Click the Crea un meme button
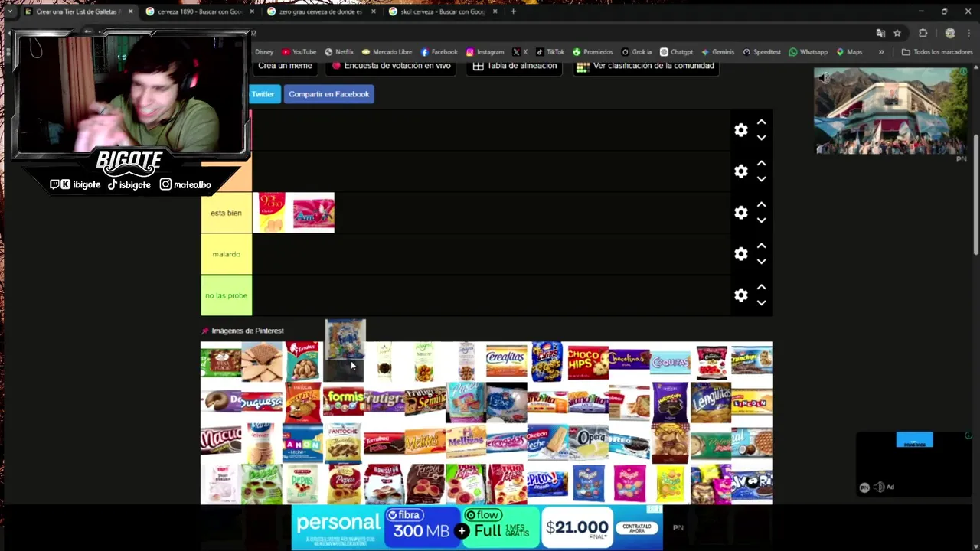 [285, 67]
